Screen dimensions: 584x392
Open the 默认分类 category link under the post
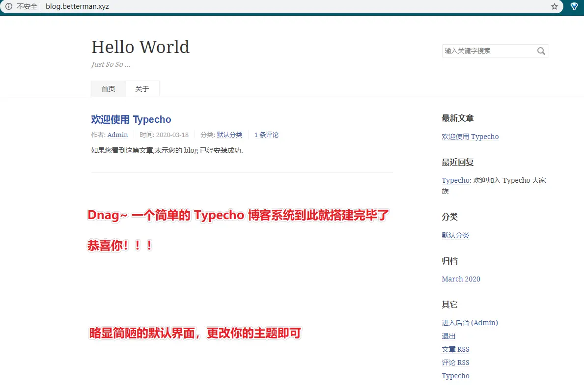(229, 135)
